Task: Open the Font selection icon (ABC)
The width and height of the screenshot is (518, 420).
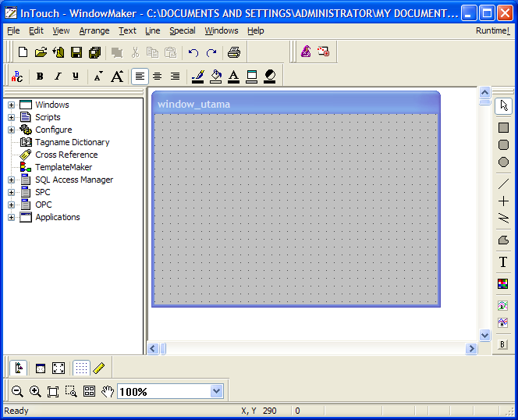Action: (x=17, y=77)
